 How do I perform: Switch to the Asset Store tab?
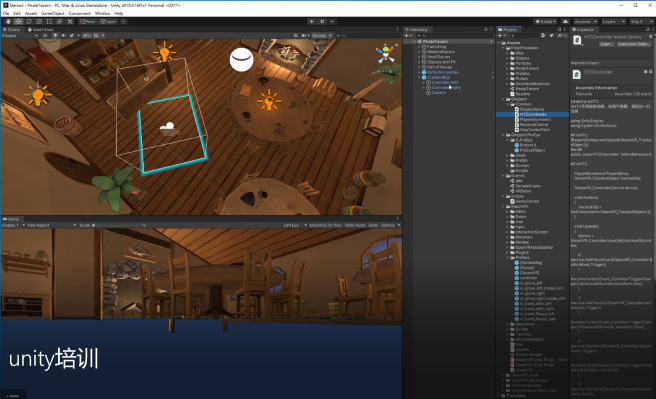pyautogui.click(x=41, y=30)
